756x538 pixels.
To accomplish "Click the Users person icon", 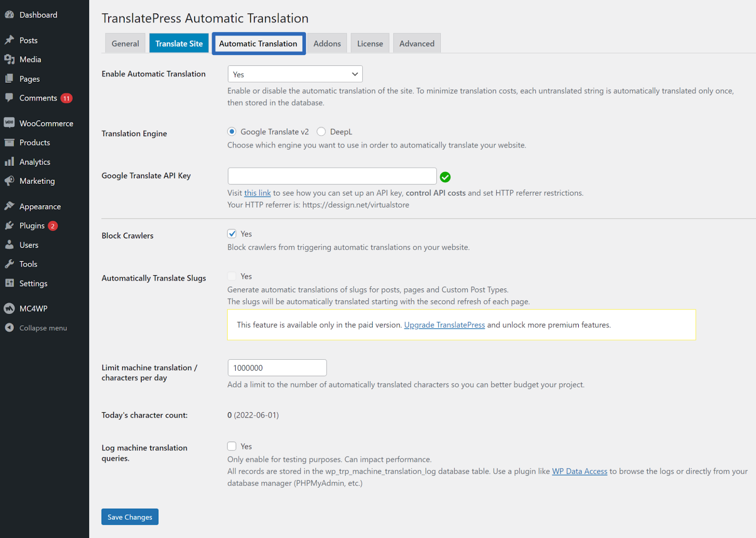I will tap(9, 245).
